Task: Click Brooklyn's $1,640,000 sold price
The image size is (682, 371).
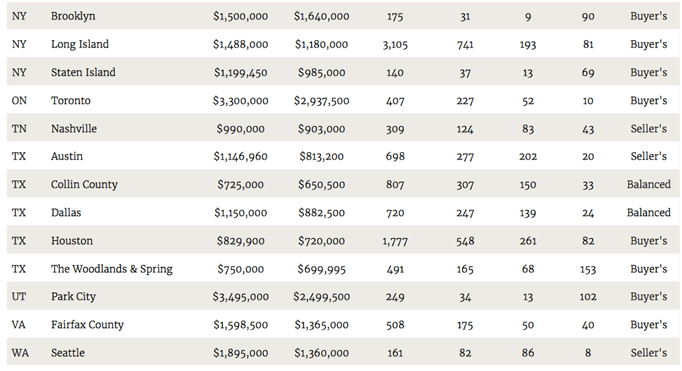Action: (321, 17)
